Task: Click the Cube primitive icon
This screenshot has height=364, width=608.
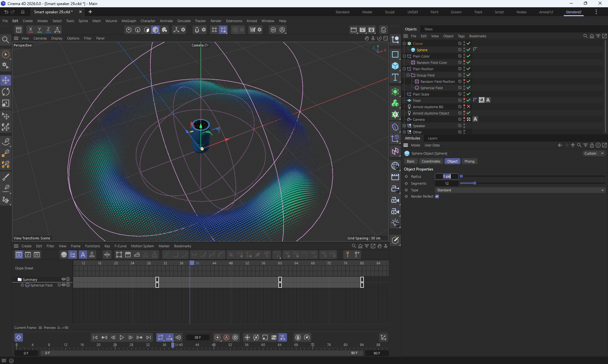Action: [395, 66]
